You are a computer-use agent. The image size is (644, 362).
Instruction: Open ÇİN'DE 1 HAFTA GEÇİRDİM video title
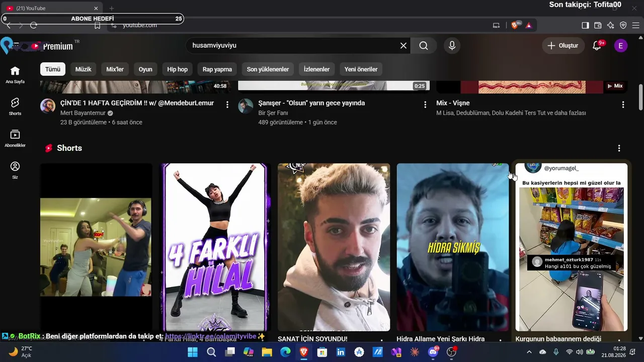coord(137,103)
